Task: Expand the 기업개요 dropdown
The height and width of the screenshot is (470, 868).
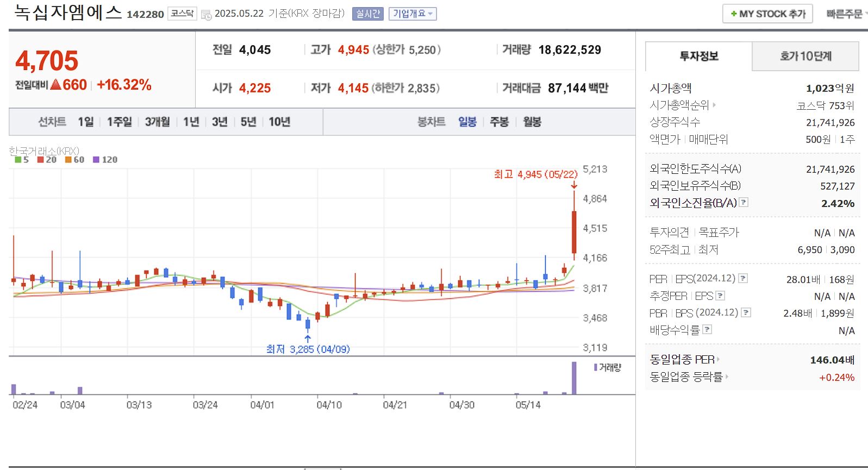Action: pos(413,14)
